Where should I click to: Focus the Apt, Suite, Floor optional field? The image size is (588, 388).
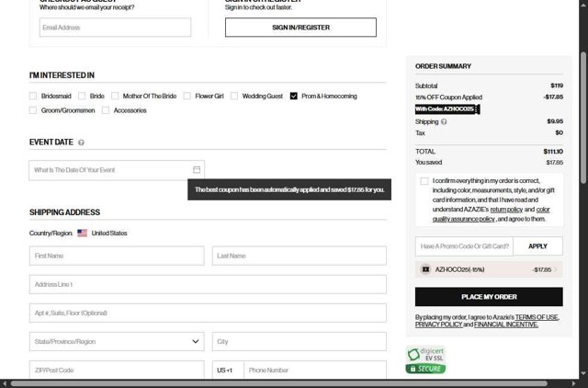point(208,313)
